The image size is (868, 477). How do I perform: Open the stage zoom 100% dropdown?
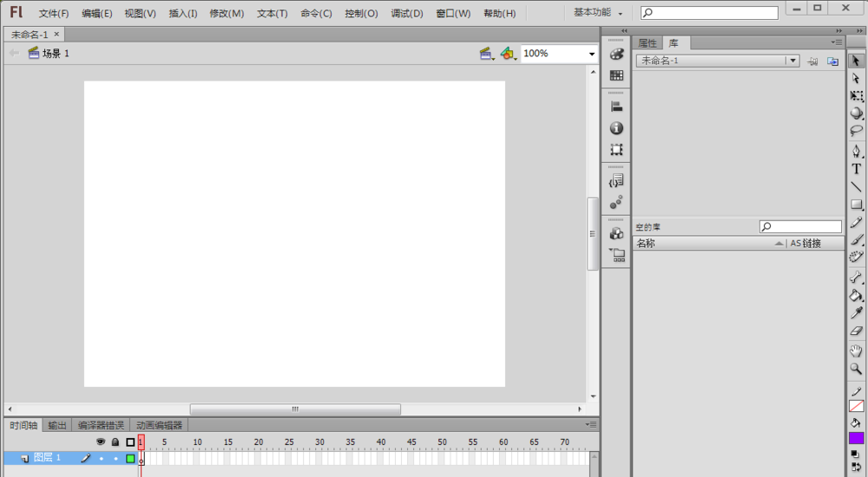coord(592,54)
